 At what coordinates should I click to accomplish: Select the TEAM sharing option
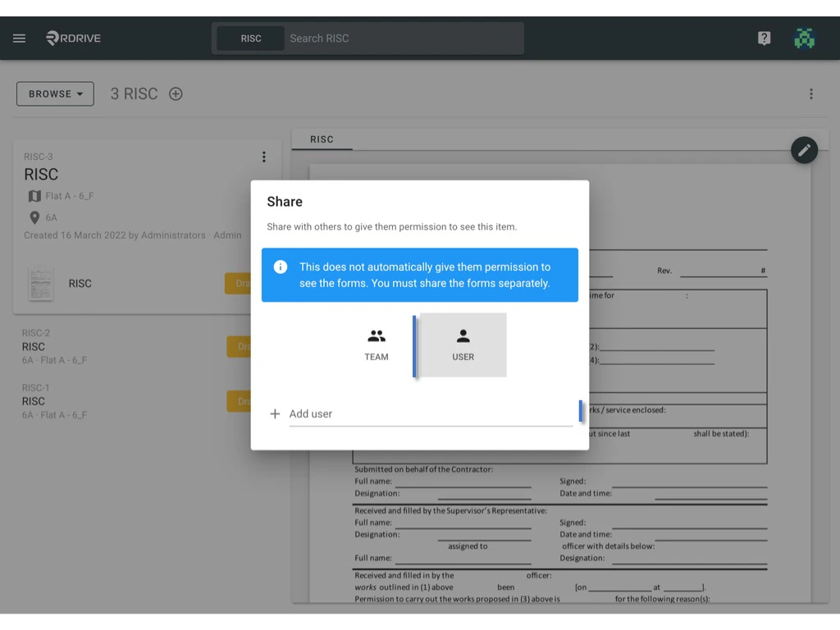pos(377,344)
